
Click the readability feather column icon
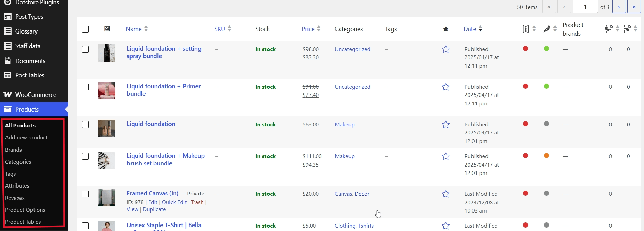pyautogui.click(x=547, y=29)
